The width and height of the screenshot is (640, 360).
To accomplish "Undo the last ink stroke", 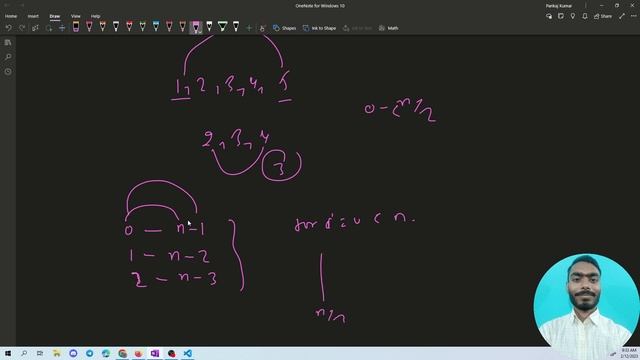I will click(x=9, y=28).
